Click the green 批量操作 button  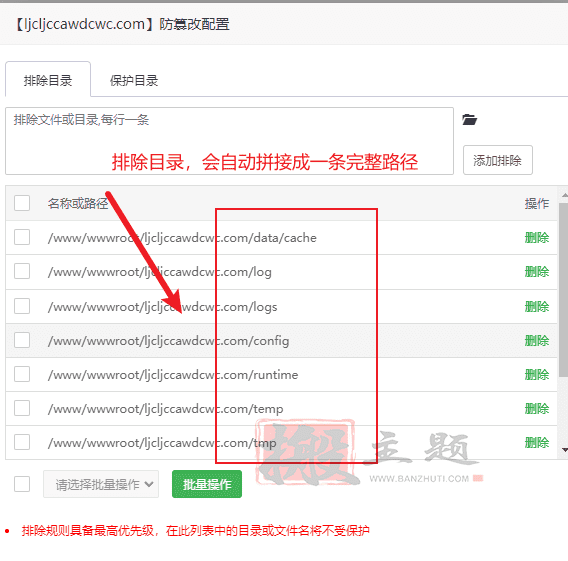207,484
